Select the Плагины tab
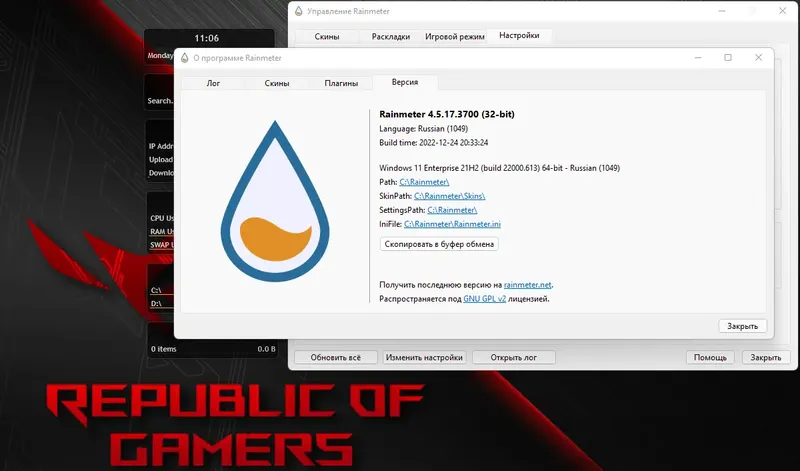Screen dimensions: 800x471 341,83
